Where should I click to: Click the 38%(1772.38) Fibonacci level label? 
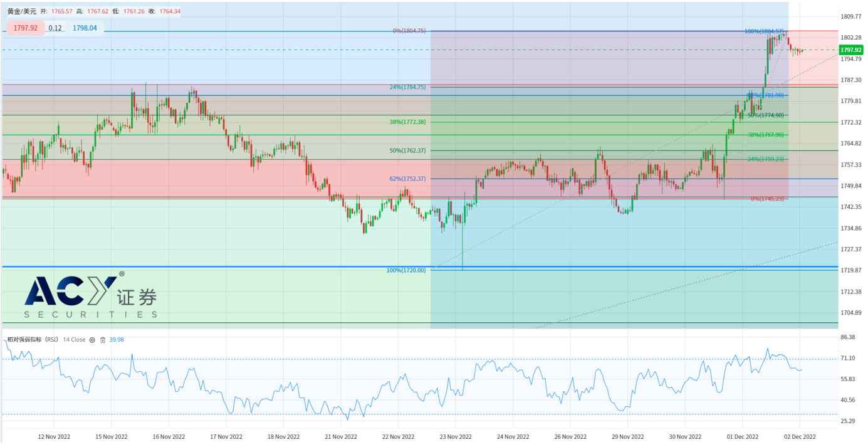click(x=407, y=122)
